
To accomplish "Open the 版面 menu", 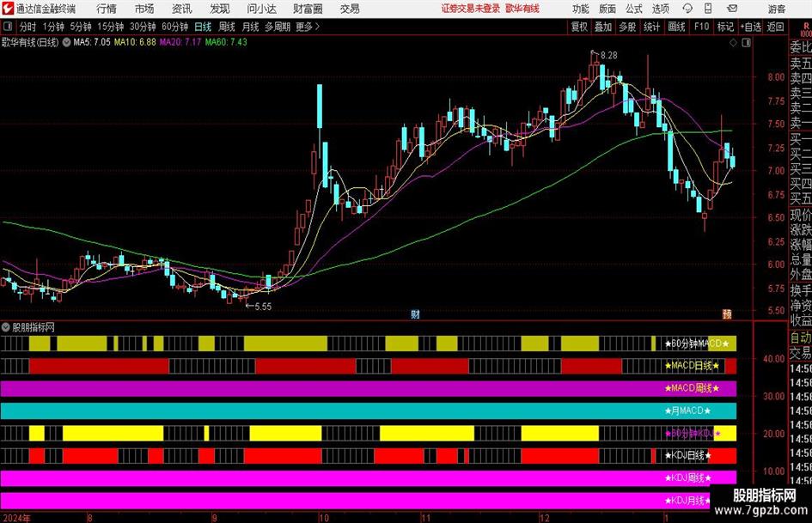I will (607, 9).
